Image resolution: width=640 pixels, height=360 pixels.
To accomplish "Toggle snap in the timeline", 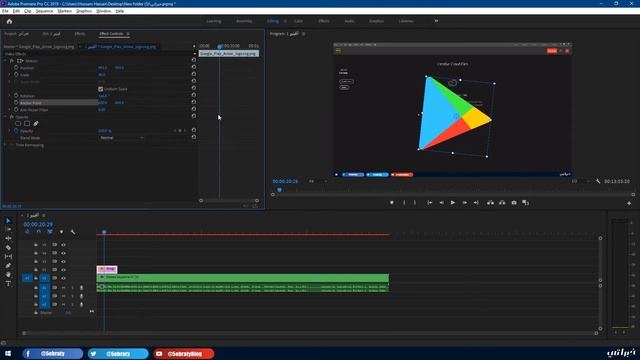I will 38,232.
